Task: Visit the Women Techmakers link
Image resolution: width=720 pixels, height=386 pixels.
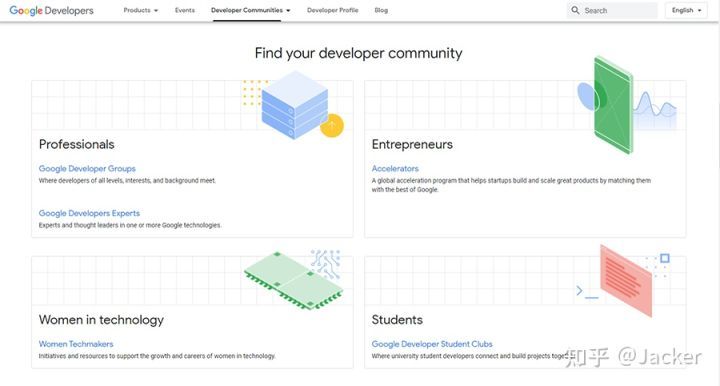Action: pos(76,344)
